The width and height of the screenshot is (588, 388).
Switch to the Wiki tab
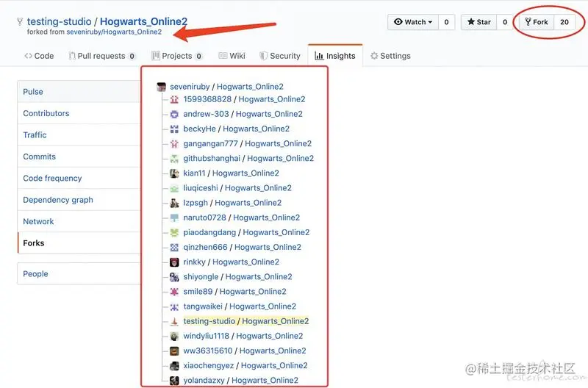pos(232,56)
